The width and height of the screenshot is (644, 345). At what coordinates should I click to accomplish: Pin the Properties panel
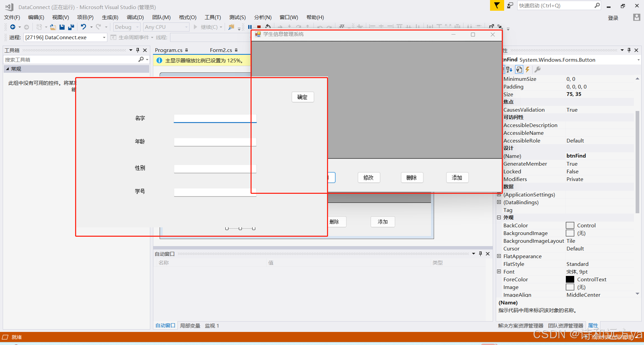click(629, 50)
